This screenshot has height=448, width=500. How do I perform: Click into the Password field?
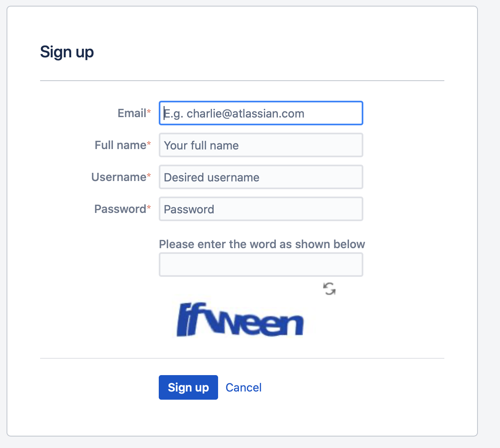click(x=261, y=209)
